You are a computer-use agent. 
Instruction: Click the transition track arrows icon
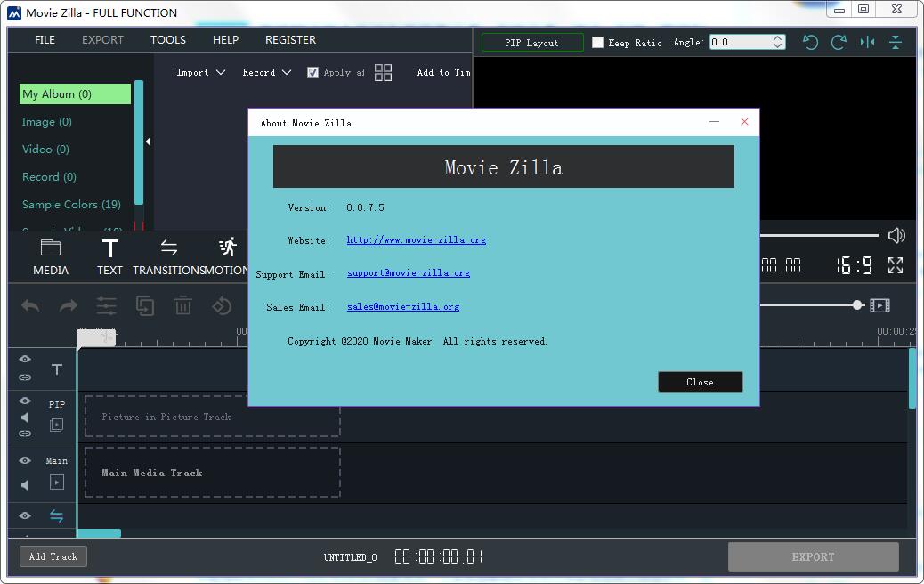tap(57, 515)
